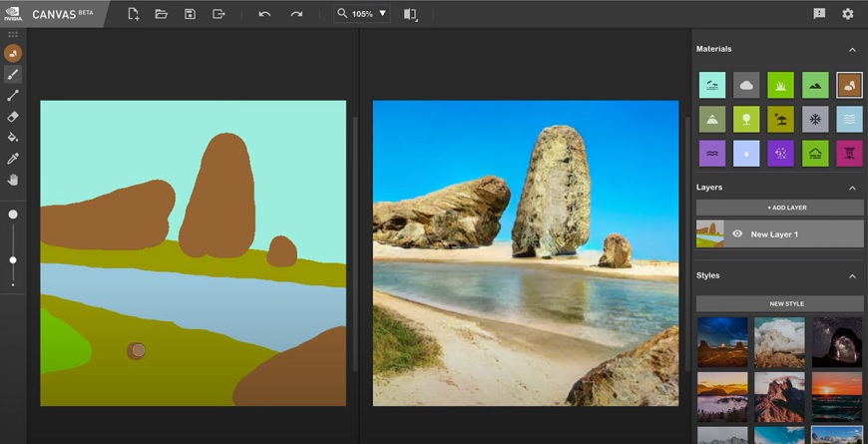Apply the night desert buttes style
This screenshot has height=444, width=868.
(x=722, y=342)
